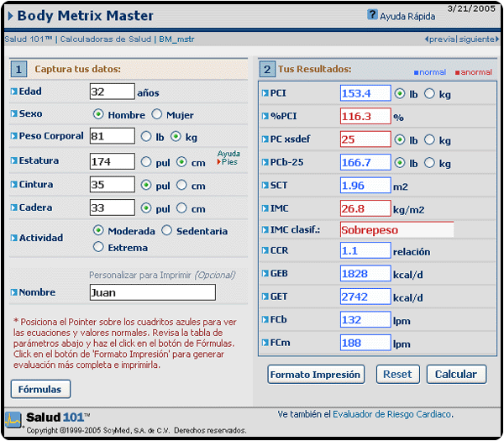Open Ayuda Rápida help link text
504x441 pixels.
407,17
